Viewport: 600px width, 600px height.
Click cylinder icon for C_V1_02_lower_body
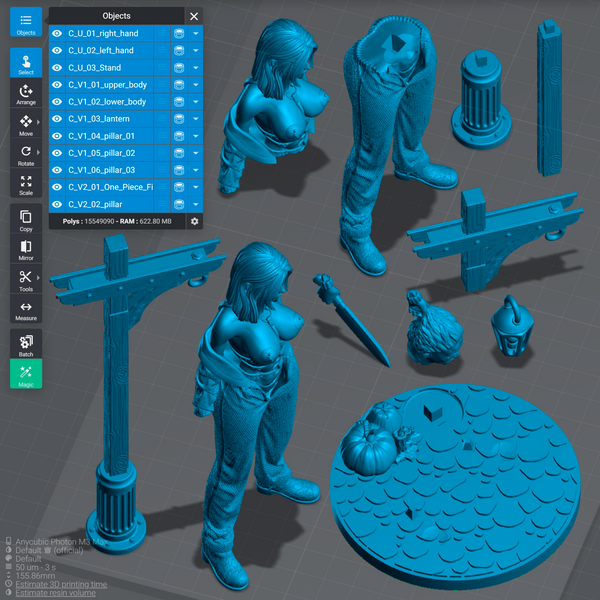pos(179,102)
